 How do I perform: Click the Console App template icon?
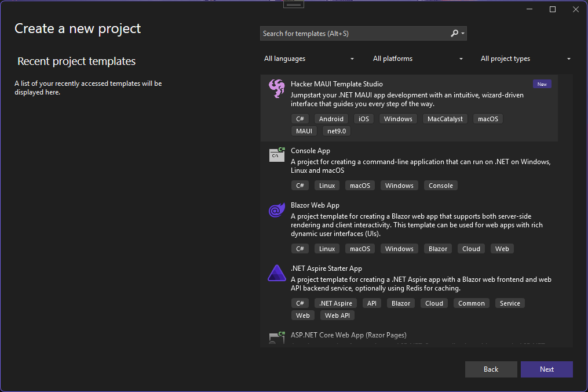277,155
